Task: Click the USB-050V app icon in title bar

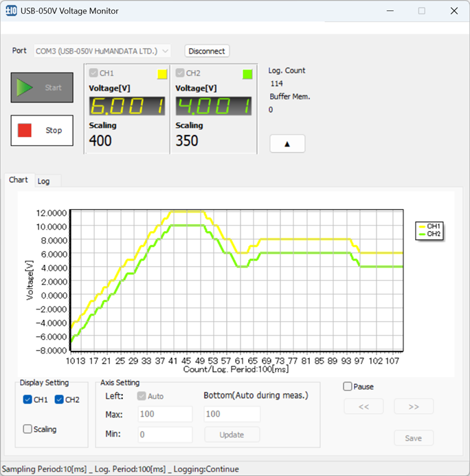Action: (x=11, y=11)
